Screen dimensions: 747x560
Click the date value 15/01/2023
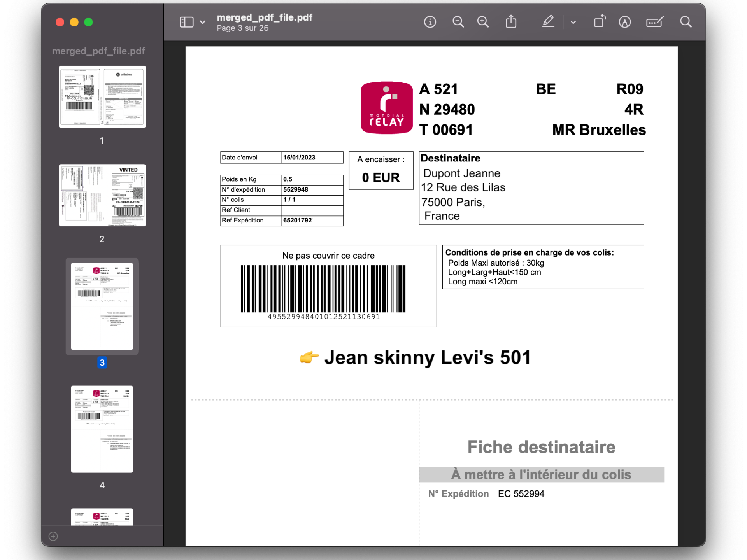[299, 157]
